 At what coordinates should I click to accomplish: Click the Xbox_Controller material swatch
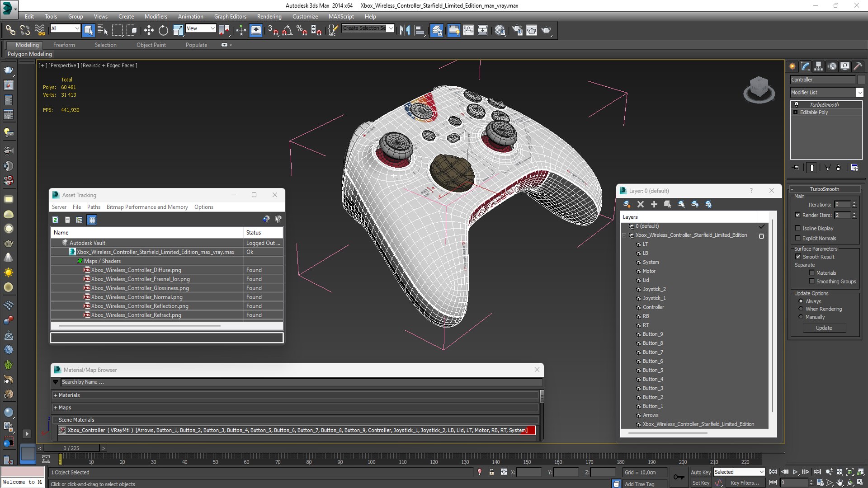pyautogui.click(x=62, y=431)
